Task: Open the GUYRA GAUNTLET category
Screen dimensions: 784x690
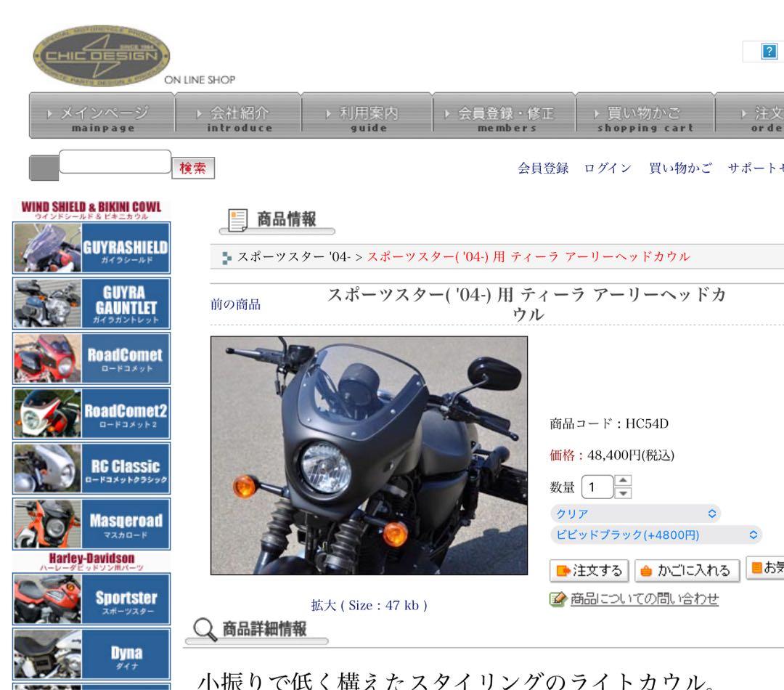Action: pyautogui.click(x=89, y=302)
